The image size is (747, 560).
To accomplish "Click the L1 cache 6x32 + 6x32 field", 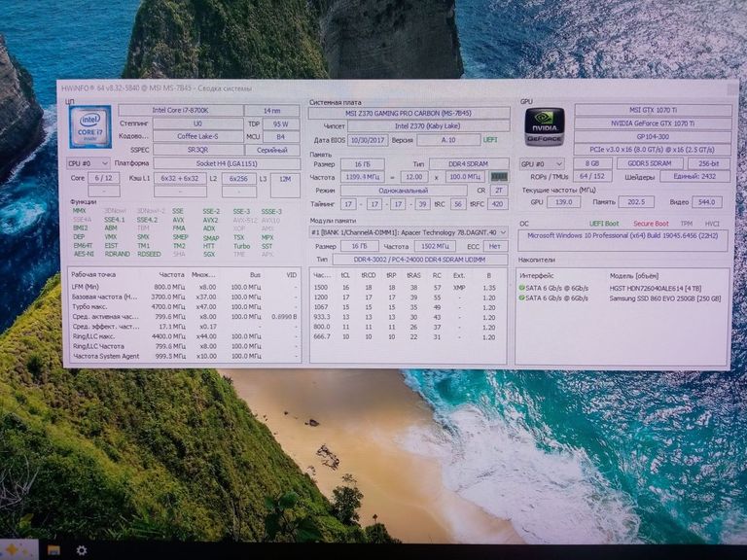I will tap(180, 178).
